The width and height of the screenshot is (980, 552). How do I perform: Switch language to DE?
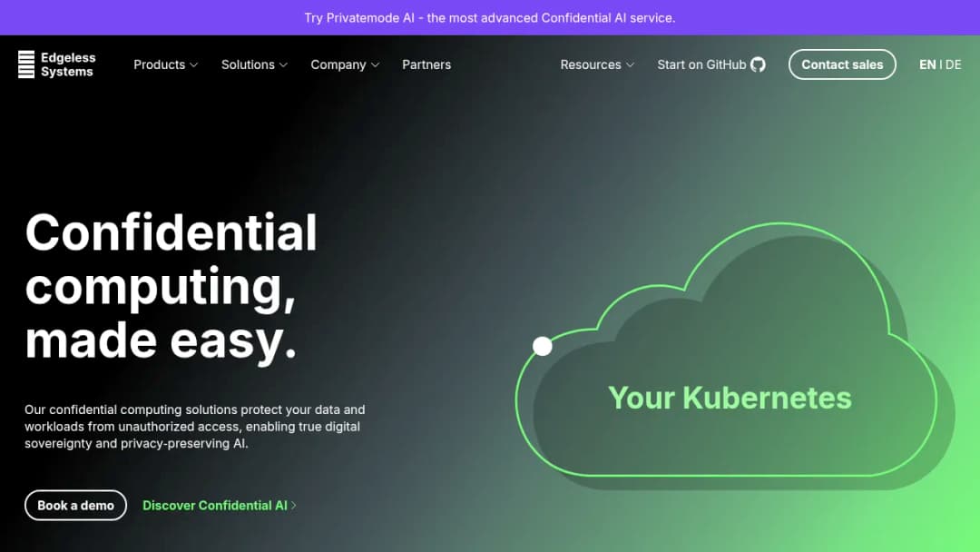(x=953, y=64)
